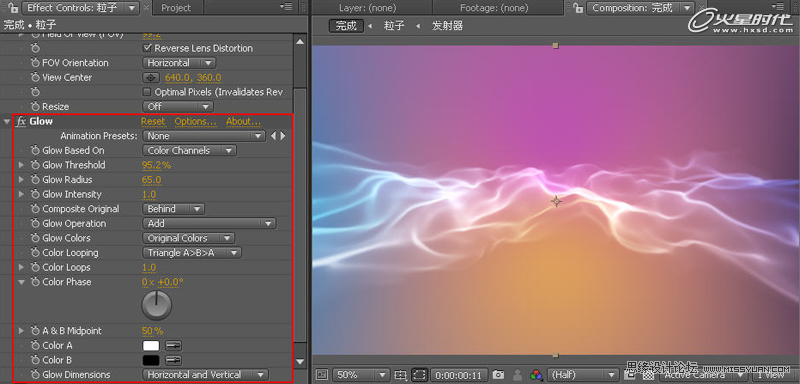Click the Glow Threshold stopwatch icon
This screenshot has width=800, height=384.
(35, 165)
